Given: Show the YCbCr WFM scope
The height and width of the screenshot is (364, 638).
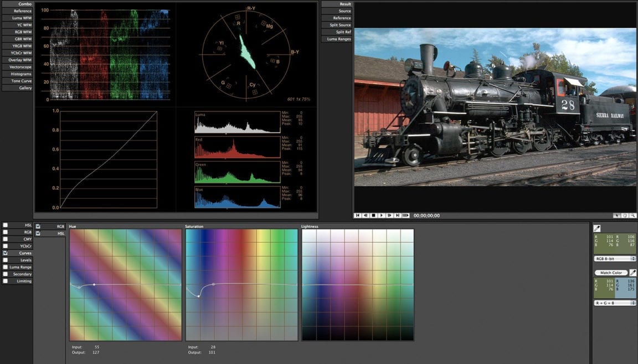Looking at the screenshot, I should (x=17, y=53).
